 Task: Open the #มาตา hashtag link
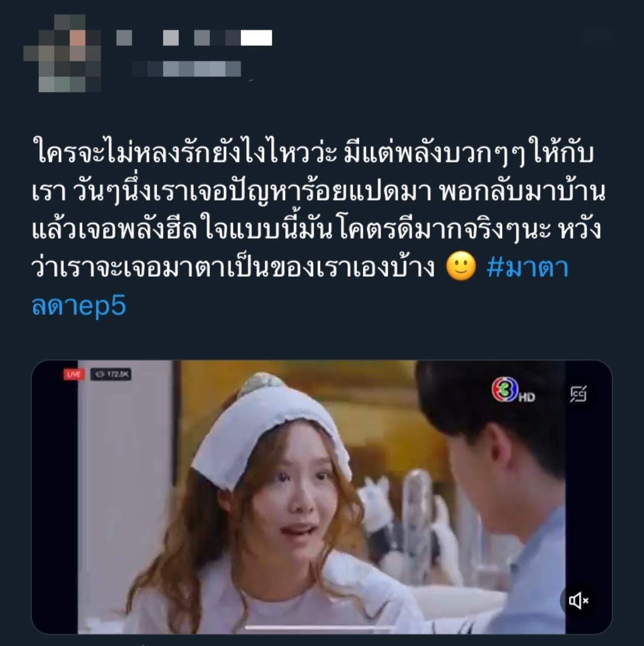[x=527, y=267]
